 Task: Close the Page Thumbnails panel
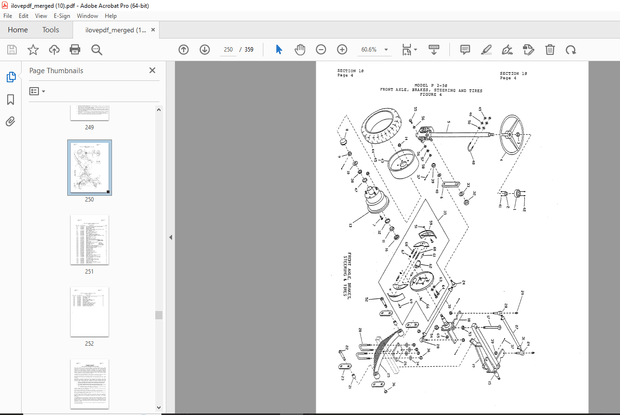152,70
